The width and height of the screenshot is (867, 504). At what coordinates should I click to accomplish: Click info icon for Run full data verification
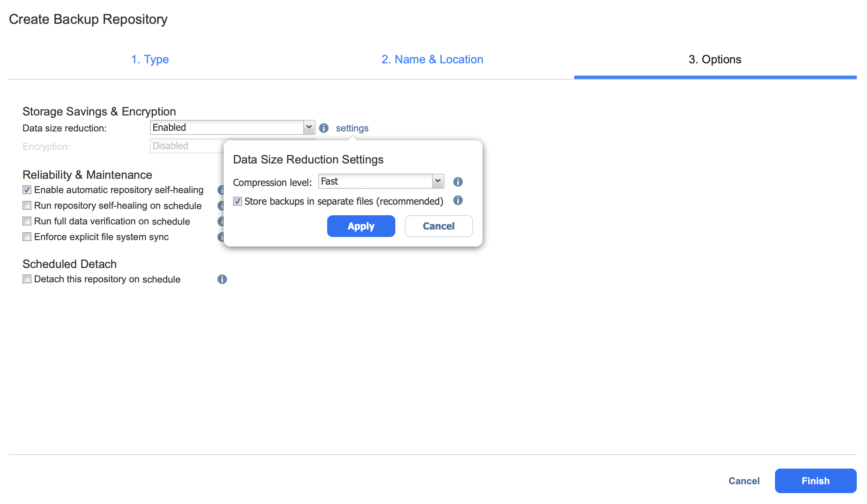click(220, 221)
